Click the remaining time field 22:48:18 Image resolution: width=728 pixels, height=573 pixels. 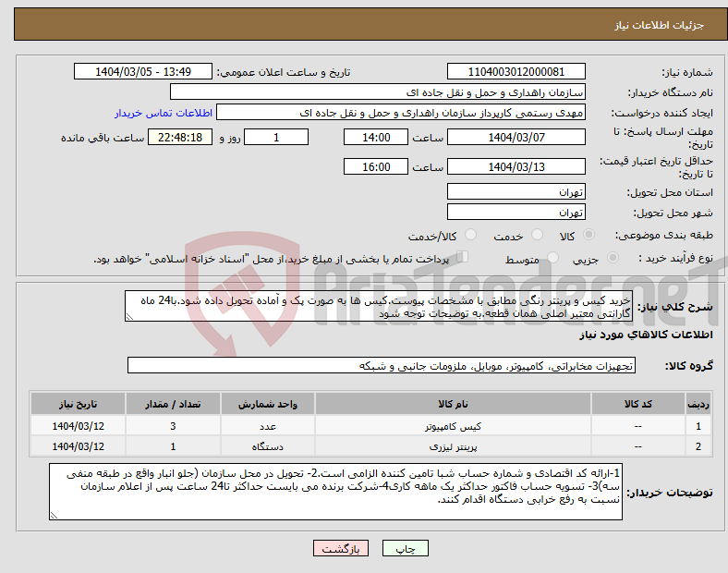tap(180, 137)
